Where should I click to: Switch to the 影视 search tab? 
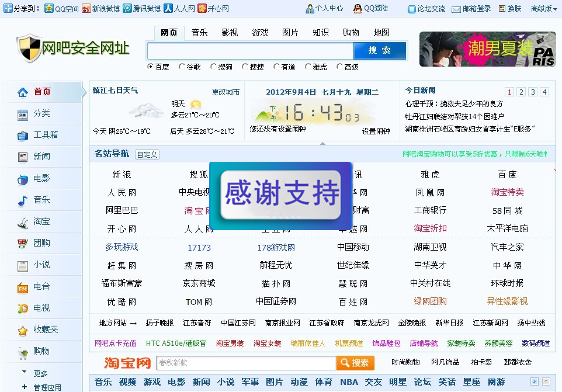[x=230, y=33]
